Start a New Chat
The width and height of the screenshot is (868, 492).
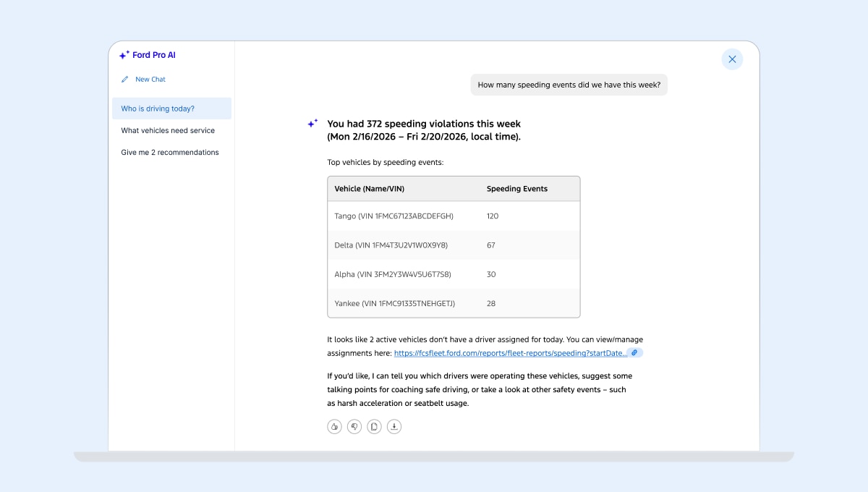point(148,79)
